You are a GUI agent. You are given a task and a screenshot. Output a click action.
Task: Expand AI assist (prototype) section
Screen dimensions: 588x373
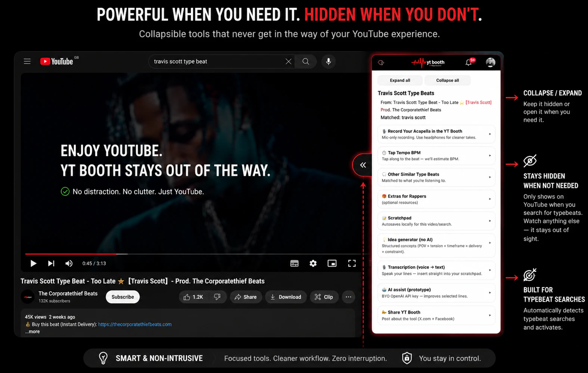pos(436,293)
